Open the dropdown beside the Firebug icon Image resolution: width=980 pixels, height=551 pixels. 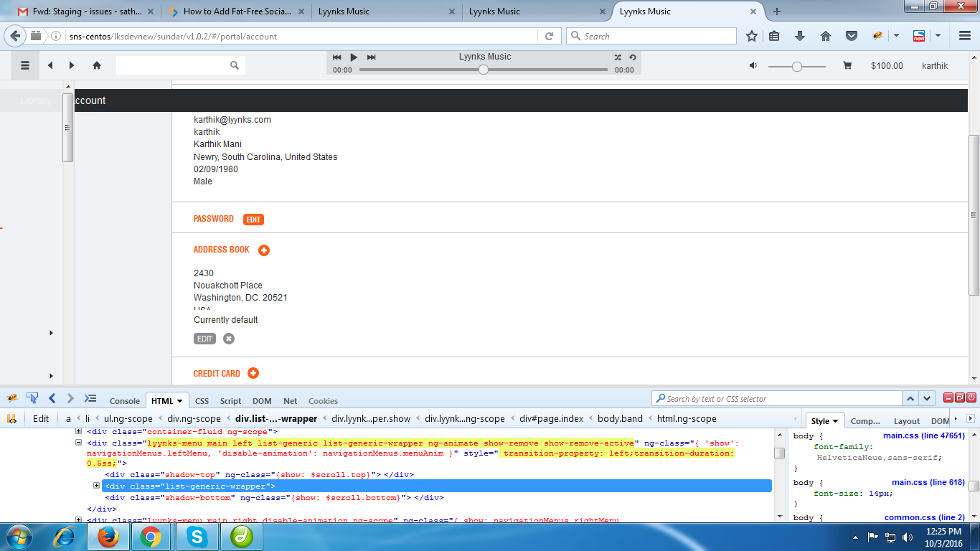897,36
